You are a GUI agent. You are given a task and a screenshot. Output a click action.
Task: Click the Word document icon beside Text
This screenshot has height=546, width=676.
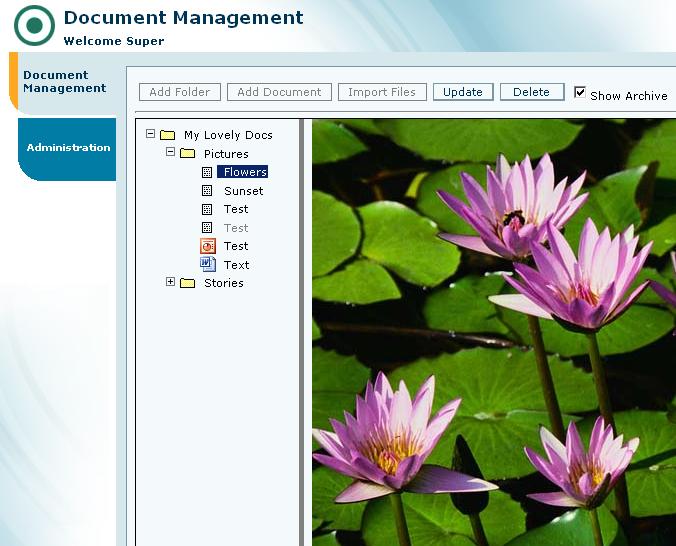click(208, 264)
